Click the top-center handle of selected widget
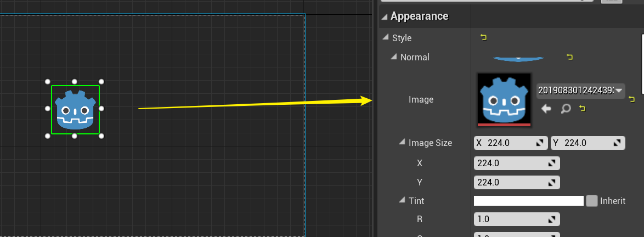This screenshot has width=644, height=237. 75,82
